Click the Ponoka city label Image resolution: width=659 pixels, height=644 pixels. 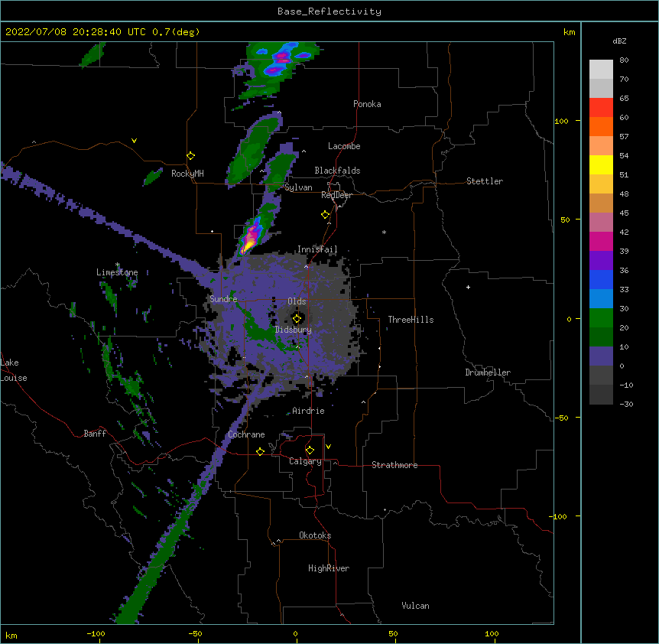pyautogui.click(x=367, y=104)
